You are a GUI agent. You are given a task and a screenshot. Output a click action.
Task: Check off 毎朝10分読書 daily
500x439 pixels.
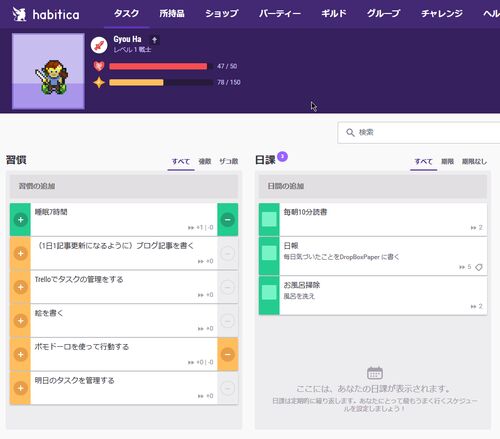pos(269,220)
